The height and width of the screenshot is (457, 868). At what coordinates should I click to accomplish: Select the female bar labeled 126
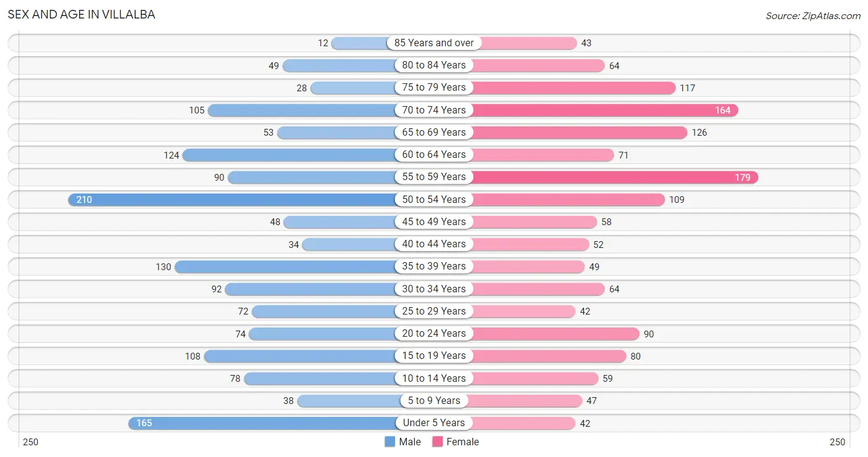click(579, 132)
